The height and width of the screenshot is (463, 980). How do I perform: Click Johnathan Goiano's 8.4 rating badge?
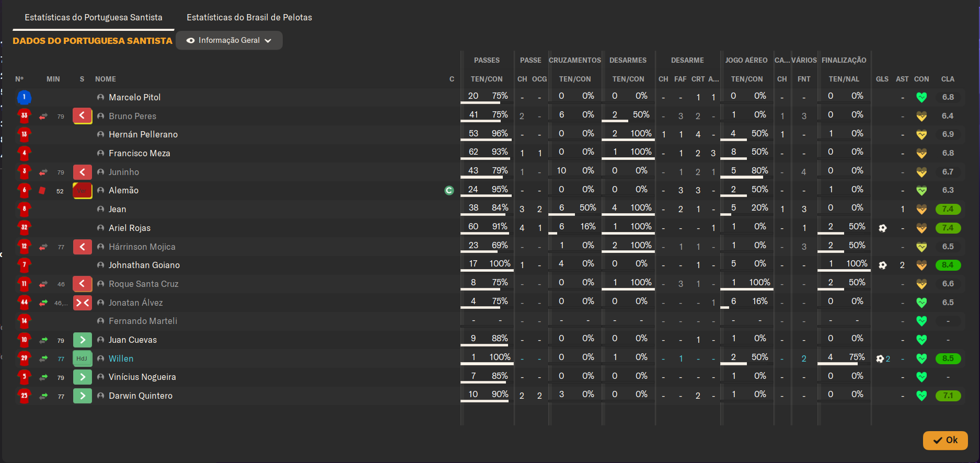[948, 265]
